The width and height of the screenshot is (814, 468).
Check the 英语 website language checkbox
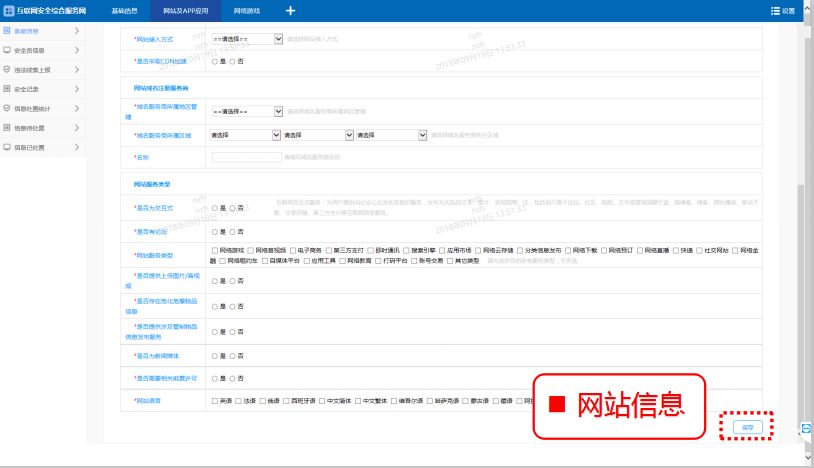pyautogui.click(x=215, y=401)
